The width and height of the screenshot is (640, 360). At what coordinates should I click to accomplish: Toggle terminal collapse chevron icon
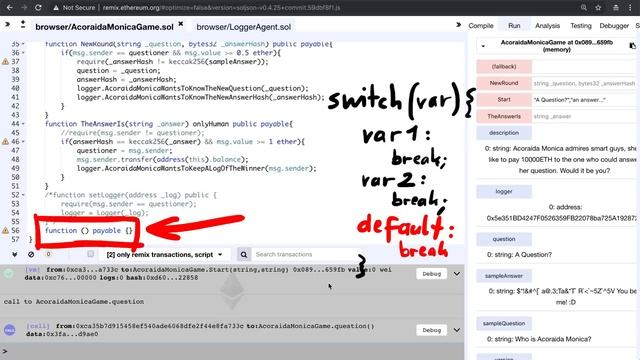[x=15, y=254]
